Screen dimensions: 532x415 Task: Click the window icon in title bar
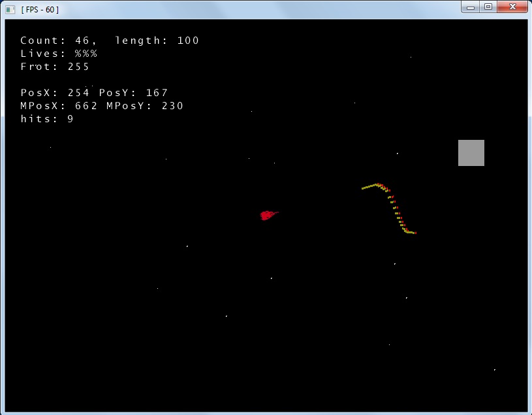tap(10, 10)
